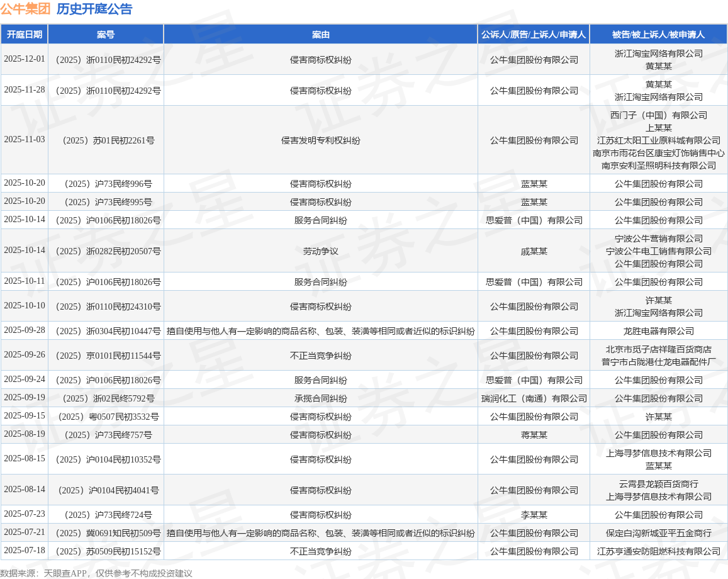Click case number (2025)苏01民初2261号
This screenshot has height=579, width=728.
[109, 140]
